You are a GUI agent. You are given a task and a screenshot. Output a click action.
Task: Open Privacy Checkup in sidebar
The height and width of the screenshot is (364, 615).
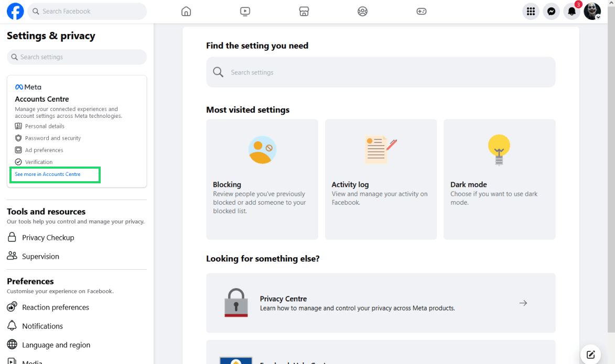click(48, 238)
